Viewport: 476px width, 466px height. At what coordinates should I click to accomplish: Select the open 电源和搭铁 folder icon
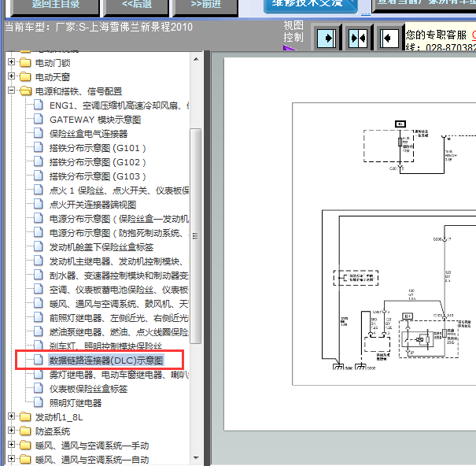[25, 91]
